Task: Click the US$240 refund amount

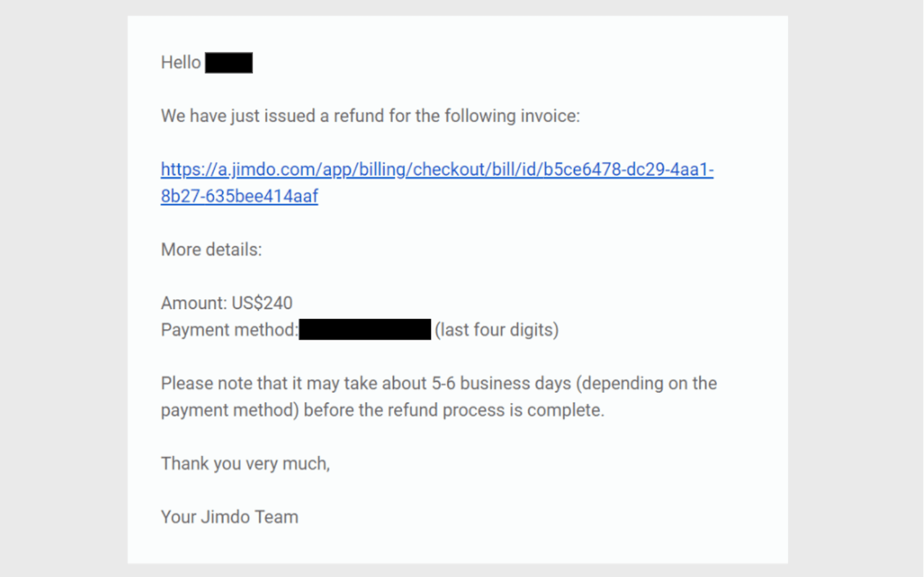Action: point(262,303)
